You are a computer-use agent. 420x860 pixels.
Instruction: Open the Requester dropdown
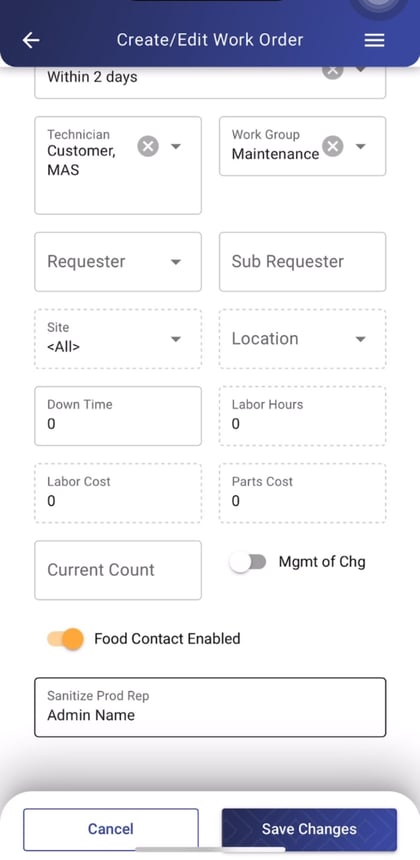coord(118,262)
